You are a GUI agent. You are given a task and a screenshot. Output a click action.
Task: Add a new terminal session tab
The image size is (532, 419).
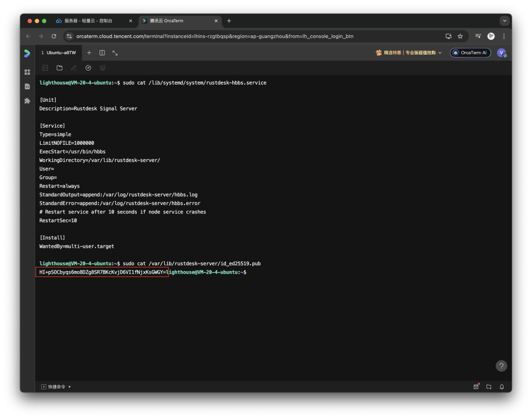[x=89, y=53]
